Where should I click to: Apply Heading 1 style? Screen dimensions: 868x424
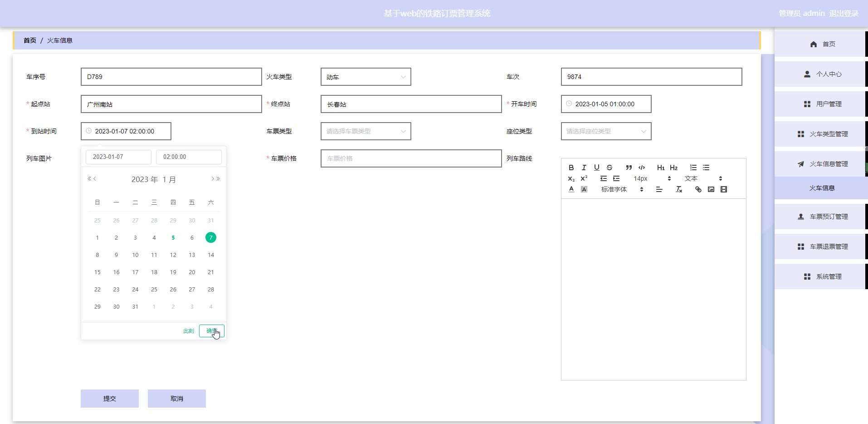[661, 168]
